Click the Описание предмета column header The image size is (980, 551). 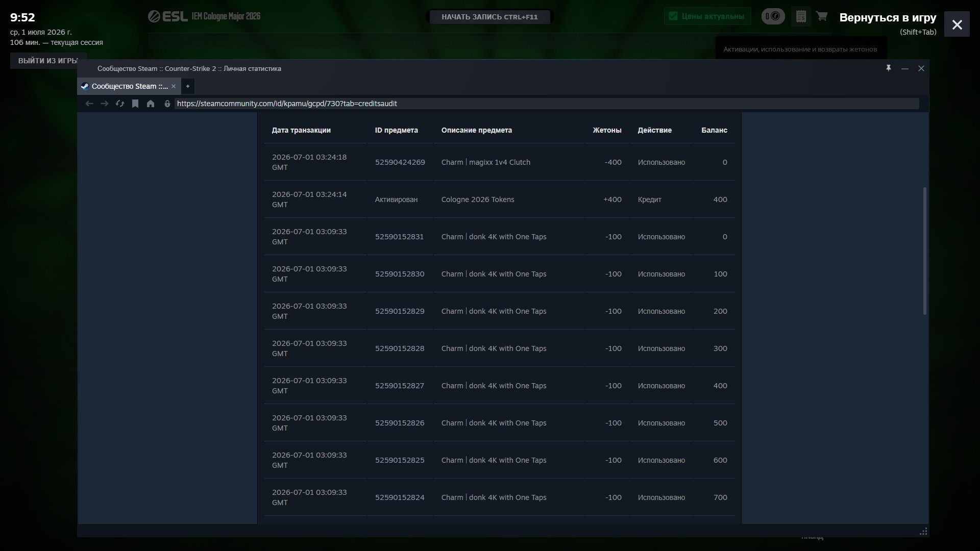pos(477,130)
